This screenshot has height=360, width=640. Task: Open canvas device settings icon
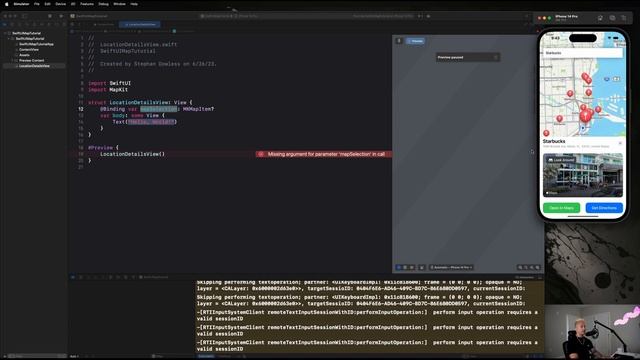point(422,267)
